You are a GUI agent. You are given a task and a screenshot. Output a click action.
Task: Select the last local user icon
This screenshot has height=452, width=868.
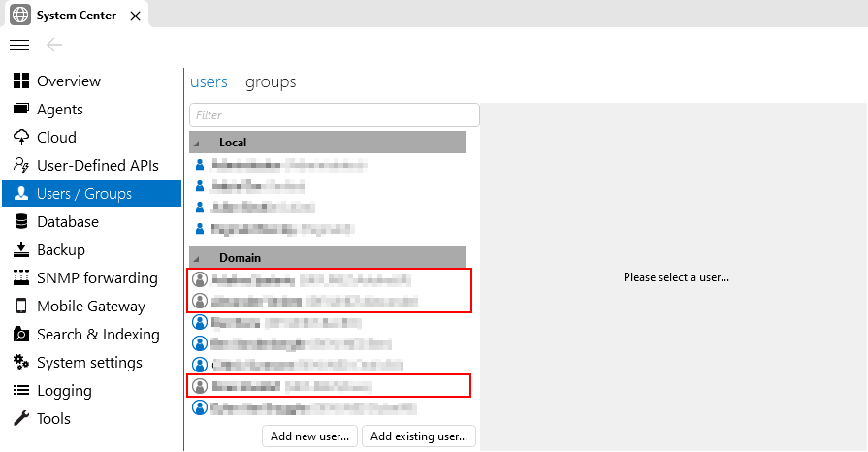[x=200, y=228]
